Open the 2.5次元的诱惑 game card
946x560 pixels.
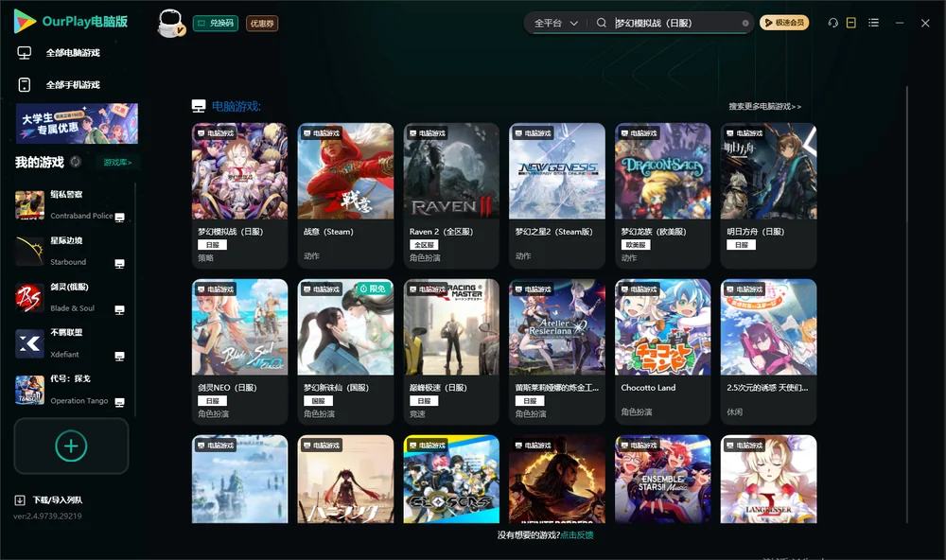768,352
